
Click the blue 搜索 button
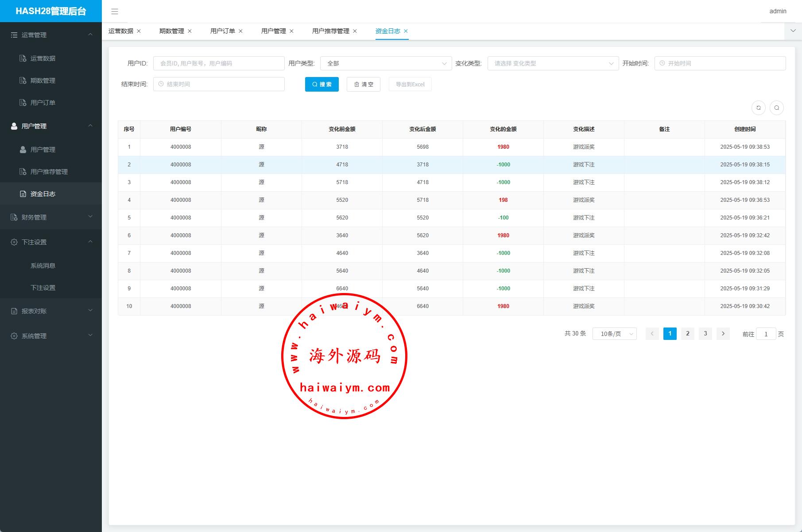click(322, 84)
